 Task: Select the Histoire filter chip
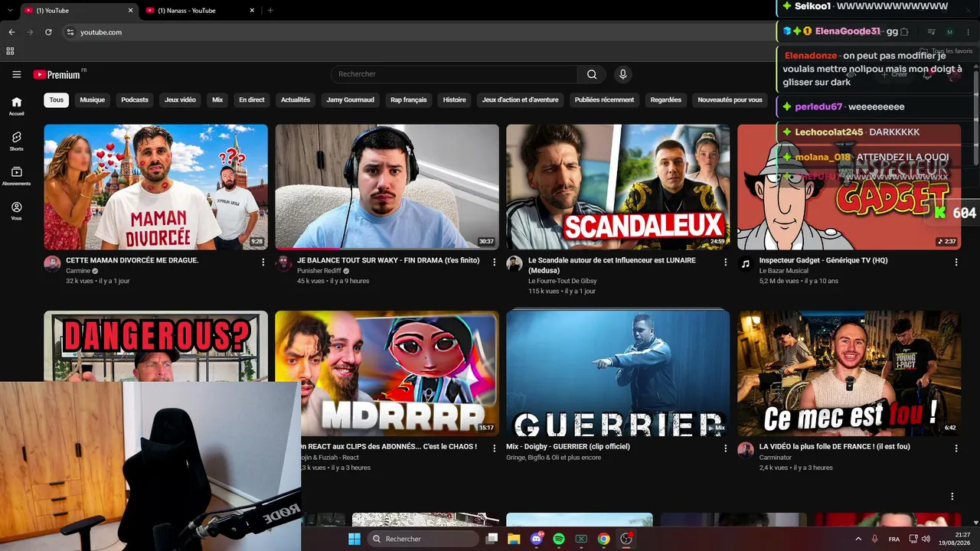click(454, 99)
